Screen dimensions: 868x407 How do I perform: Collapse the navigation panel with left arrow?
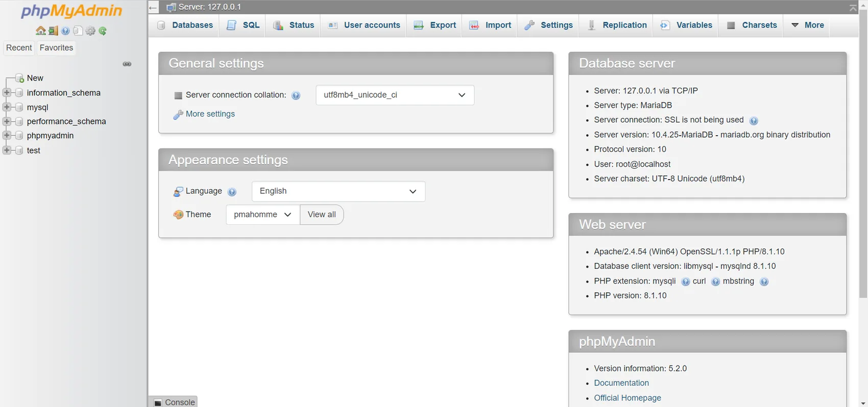click(153, 7)
